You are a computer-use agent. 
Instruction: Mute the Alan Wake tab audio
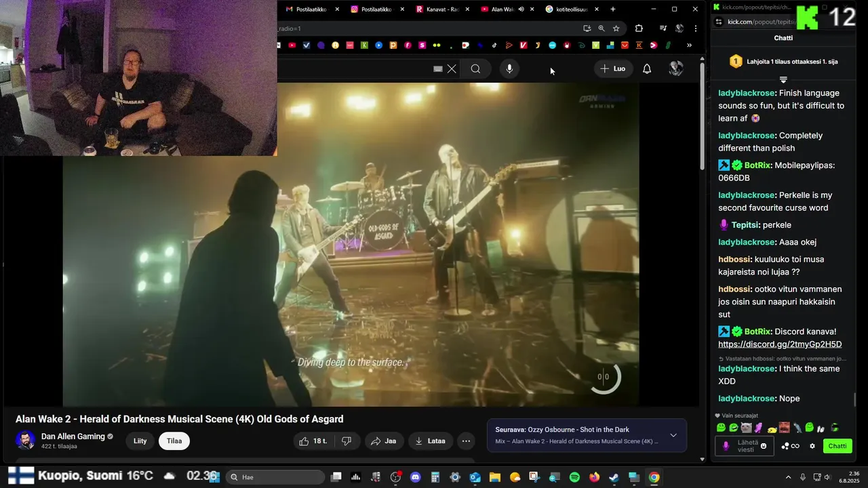[521, 9]
